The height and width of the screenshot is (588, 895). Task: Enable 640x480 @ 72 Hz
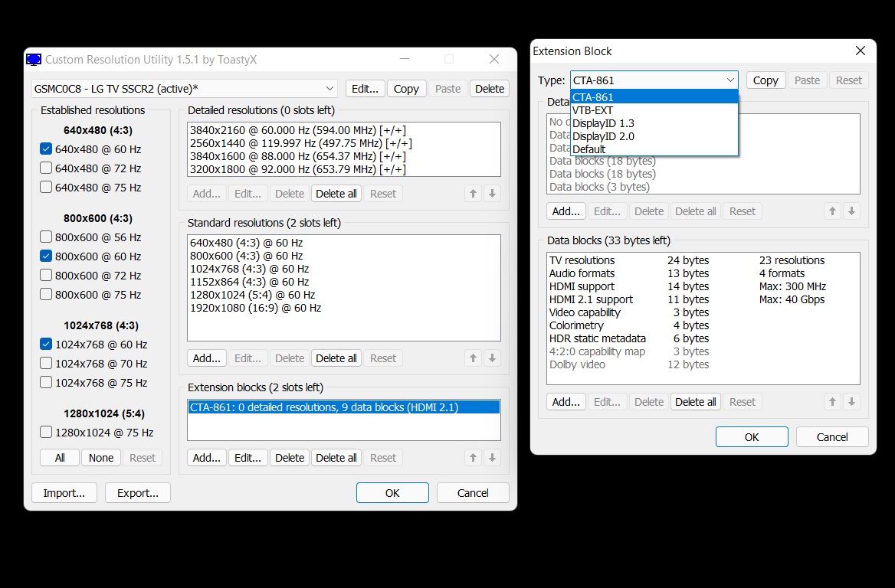pyautogui.click(x=46, y=168)
